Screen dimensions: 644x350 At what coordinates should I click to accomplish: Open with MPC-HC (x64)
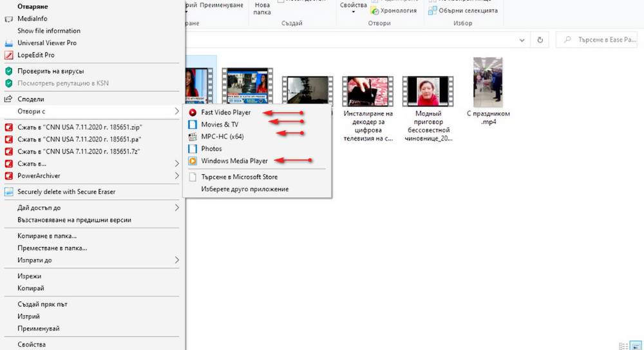[x=222, y=137]
